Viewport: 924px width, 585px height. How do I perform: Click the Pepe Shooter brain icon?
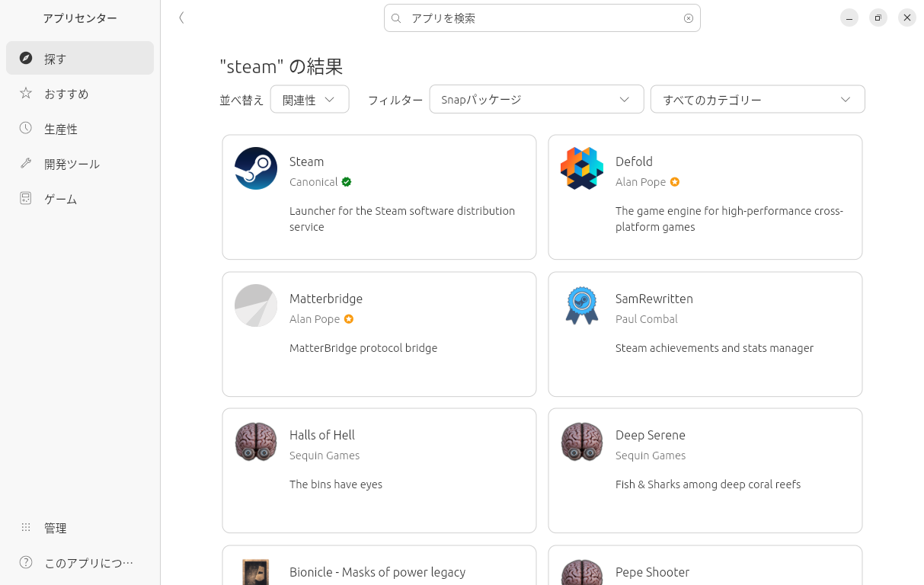582,573
